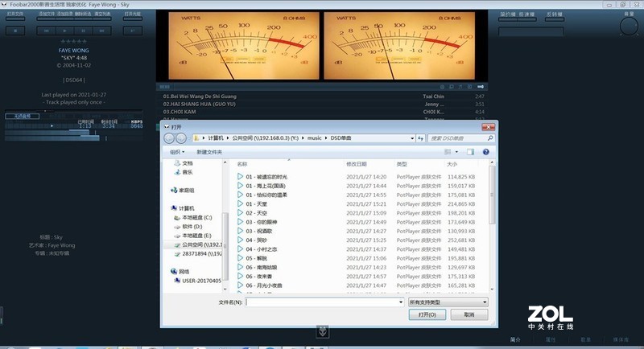Screen dimensions: 644x349
Task: Select 音乐 in the navigation pane
Action: coord(183,172)
